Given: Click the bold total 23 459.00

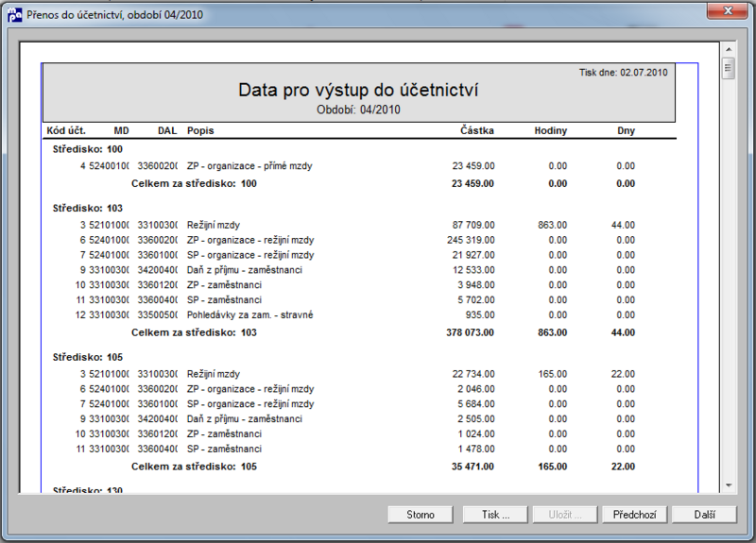Looking at the screenshot, I should click(x=472, y=183).
